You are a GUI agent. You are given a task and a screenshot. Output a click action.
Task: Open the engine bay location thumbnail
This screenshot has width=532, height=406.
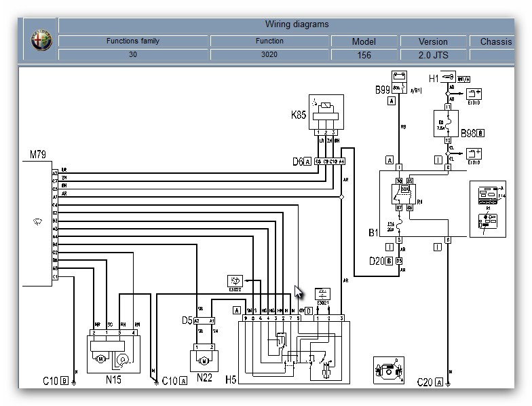pos(389,369)
